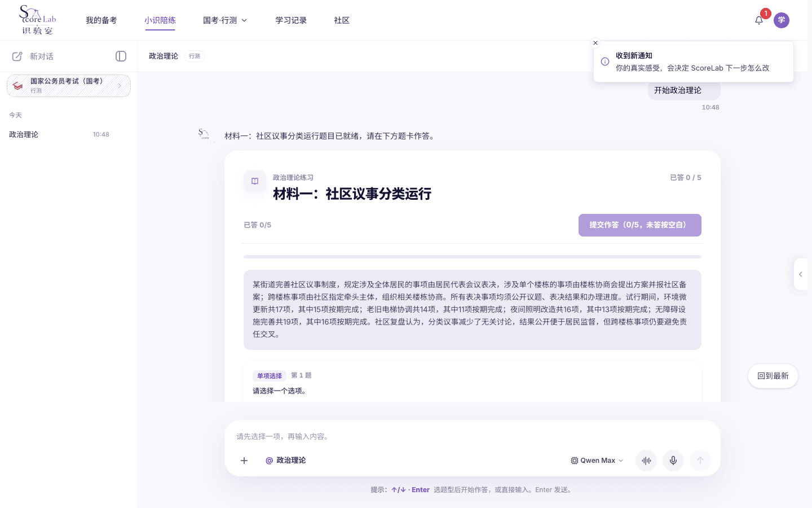
Task: Click the 政治理论 header title
Action: (x=164, y=56)
